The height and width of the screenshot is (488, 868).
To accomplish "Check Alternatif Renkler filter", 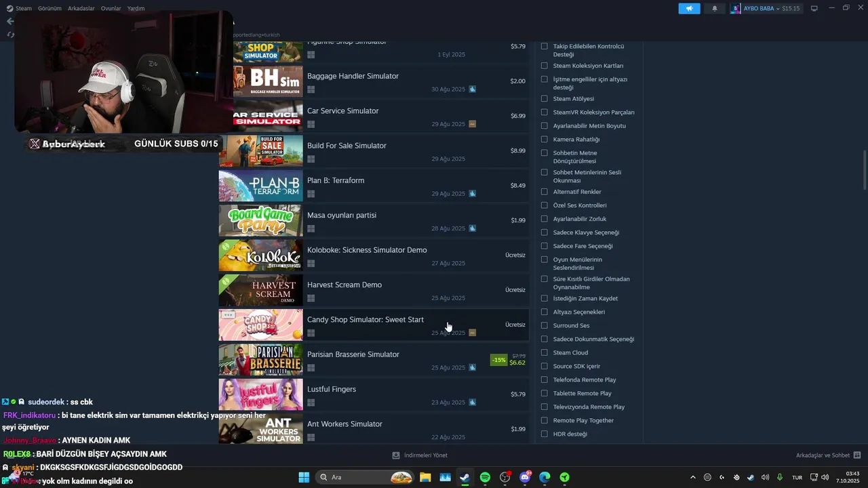I will (x=544, y=192).
